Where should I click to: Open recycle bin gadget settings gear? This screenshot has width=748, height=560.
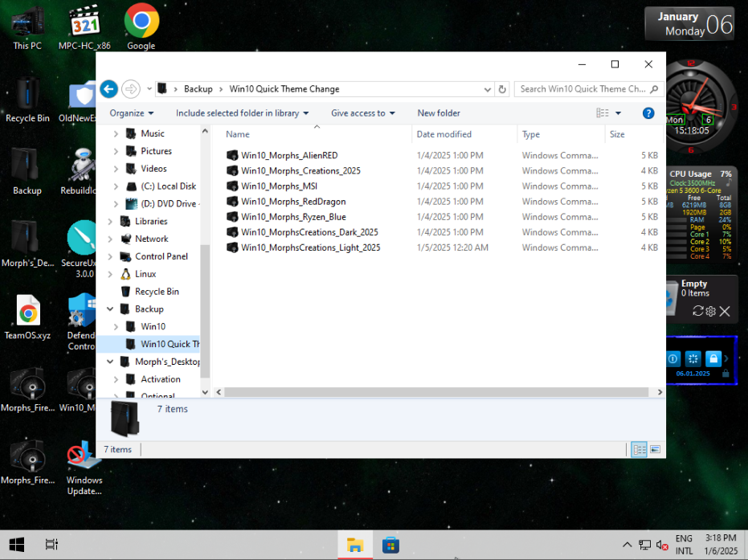tap(711, 311)
